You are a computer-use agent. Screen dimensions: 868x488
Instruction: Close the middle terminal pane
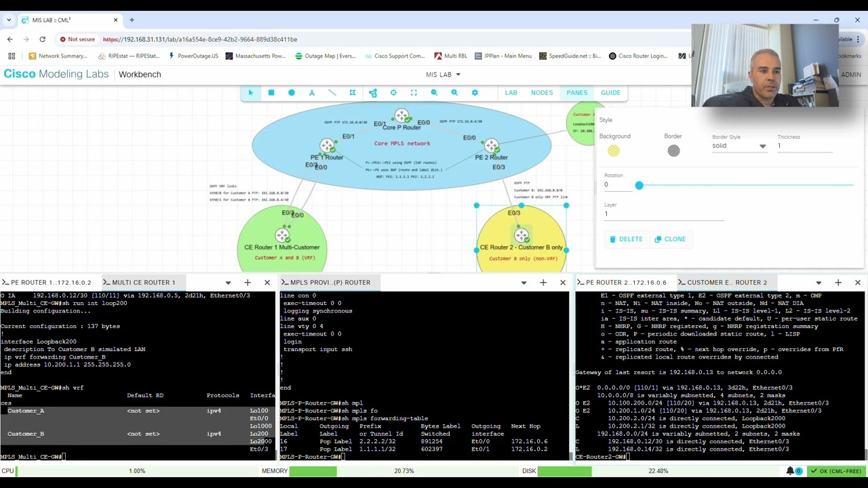pos(563,282)
